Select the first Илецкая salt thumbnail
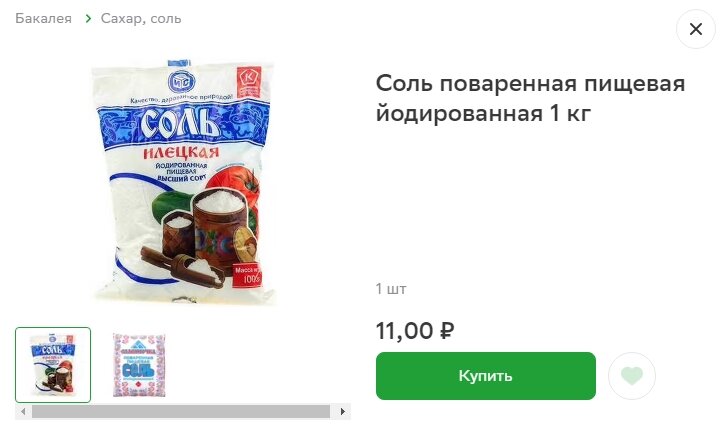 coord(53,365)
